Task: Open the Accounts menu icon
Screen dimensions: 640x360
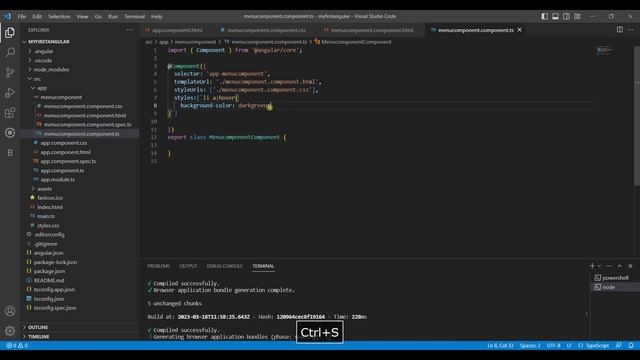Action: pos(10,311)
